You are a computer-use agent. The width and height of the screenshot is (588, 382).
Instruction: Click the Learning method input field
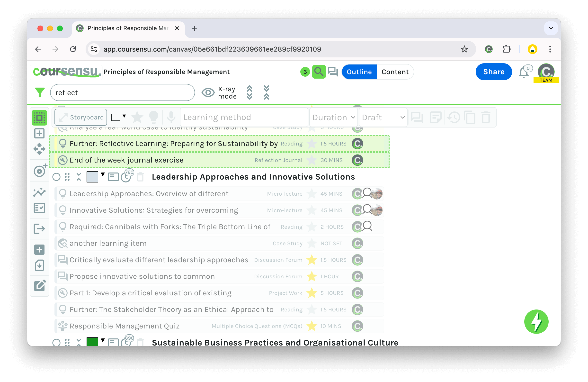click(244, 117)
